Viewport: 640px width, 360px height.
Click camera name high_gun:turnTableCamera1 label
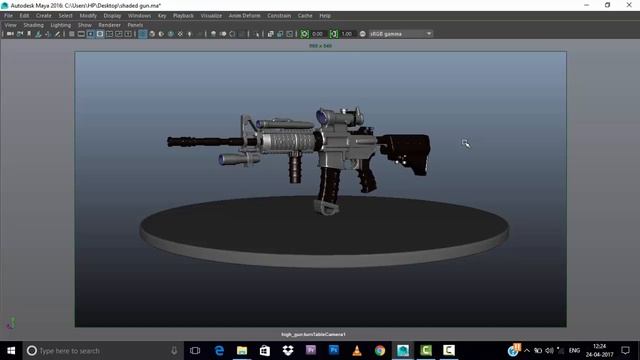(313, 334)
